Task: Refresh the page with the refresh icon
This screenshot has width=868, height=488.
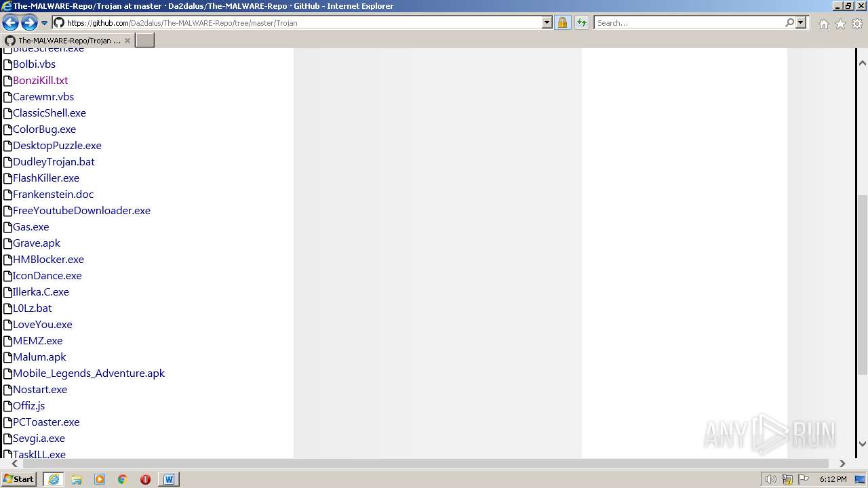Action: coord(582,22)
